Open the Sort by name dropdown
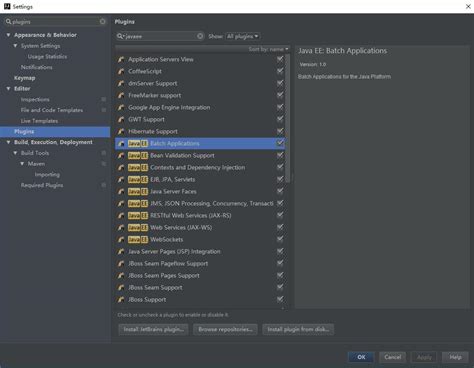This screenshot has width=474, height=368. [x=268, y=49]
